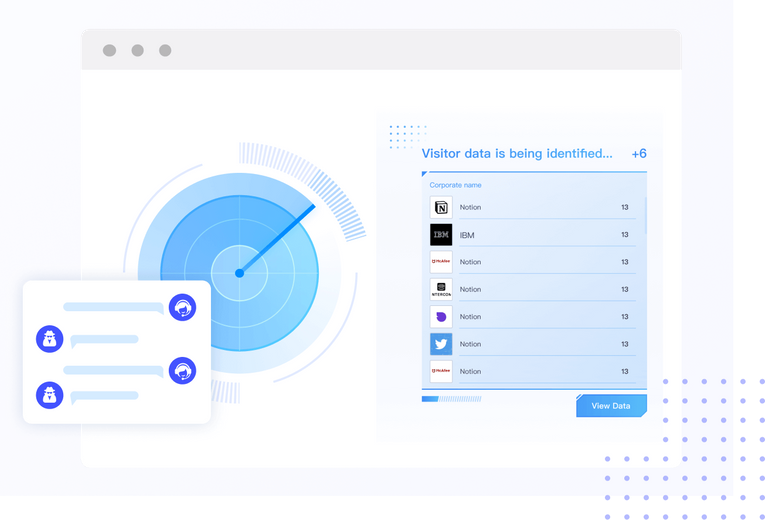Click the +6 visitor count indicator
Viewport: 765px width, 520px height.
click(x=638, y=154)
